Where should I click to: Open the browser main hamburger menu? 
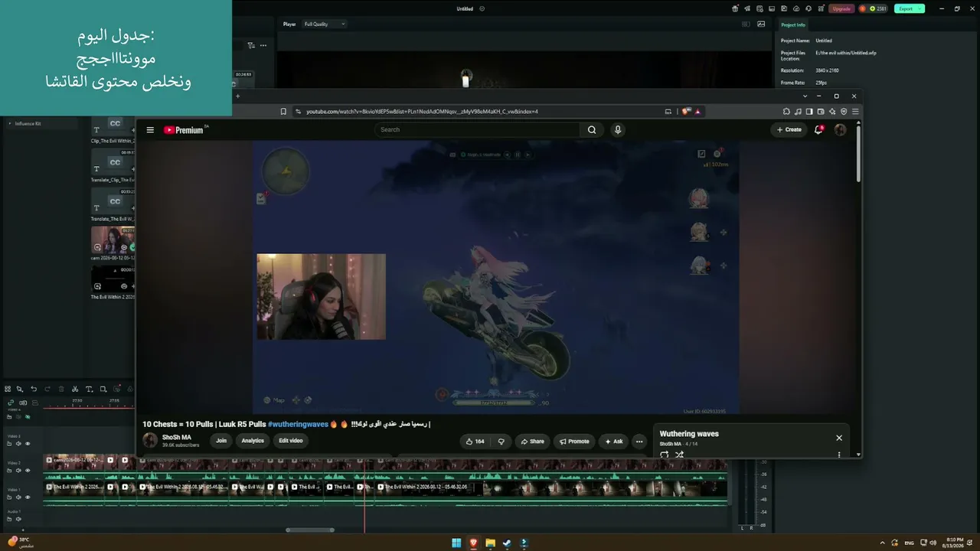pyautogui.click(x=855, y=112)
